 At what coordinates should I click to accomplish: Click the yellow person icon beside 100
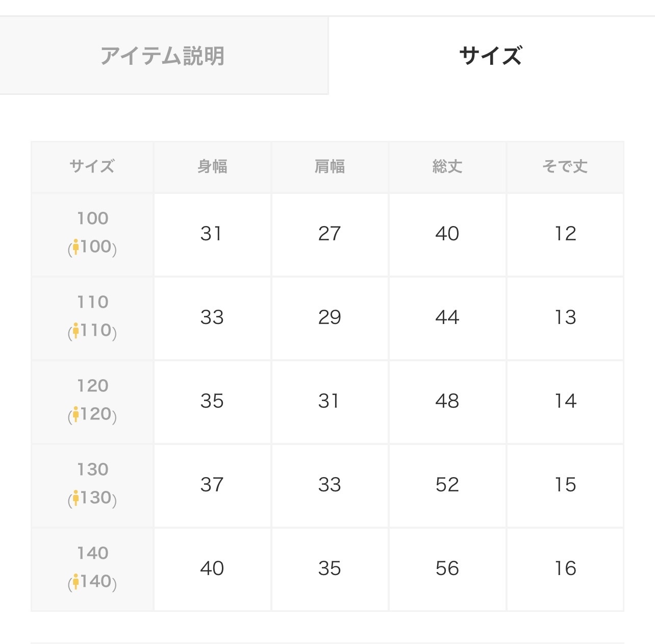click(75, 247)
